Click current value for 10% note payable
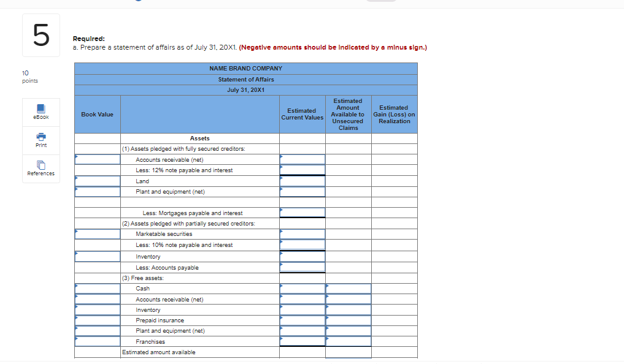The width and height of the screenshot is (624, 364). point(302,245)
